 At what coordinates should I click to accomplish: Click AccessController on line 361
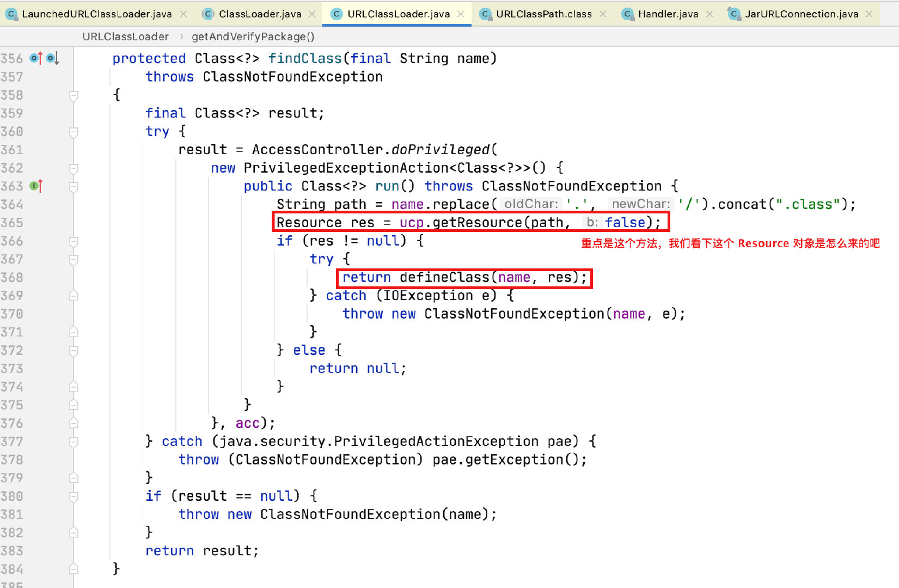(317, 150)
